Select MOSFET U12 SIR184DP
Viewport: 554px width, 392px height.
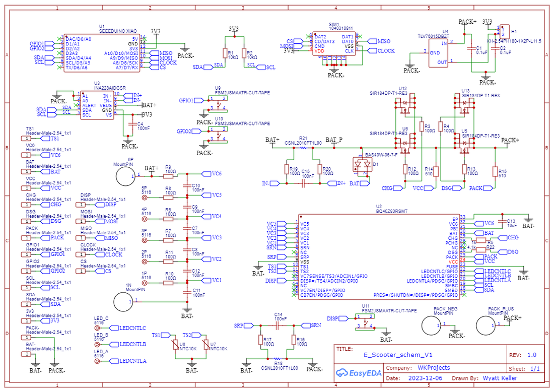click(x=405, y=104)
